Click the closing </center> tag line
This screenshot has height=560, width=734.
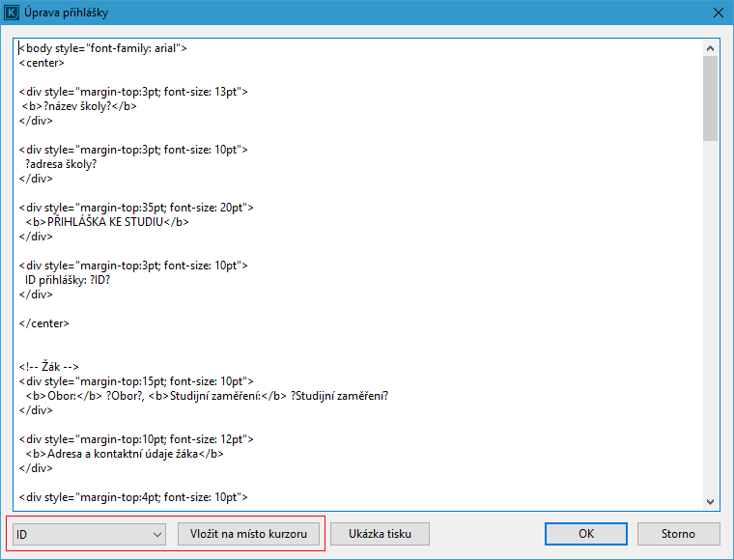click(43, 323)
